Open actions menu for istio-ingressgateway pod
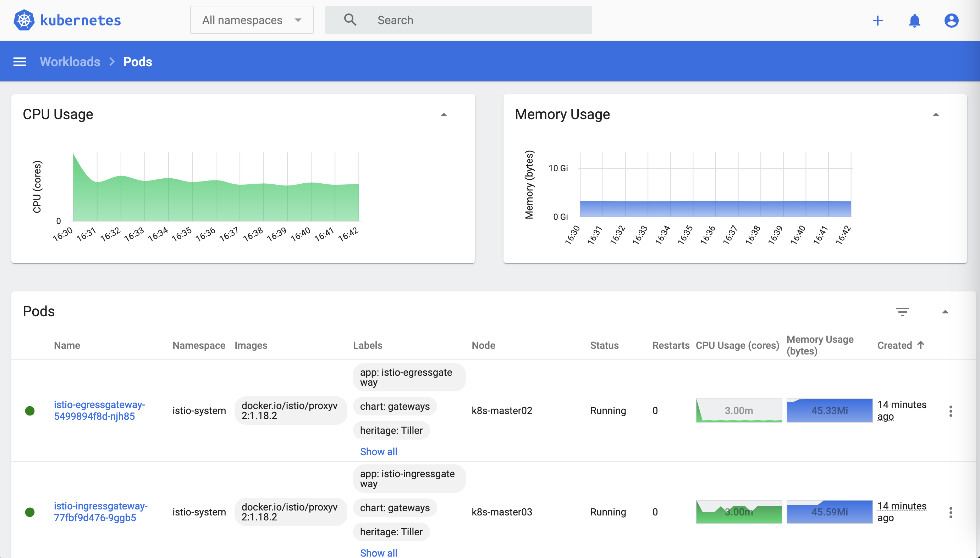The width and height of the screenshot is (980, 558). pyautogui.click(x=951, y=512)
